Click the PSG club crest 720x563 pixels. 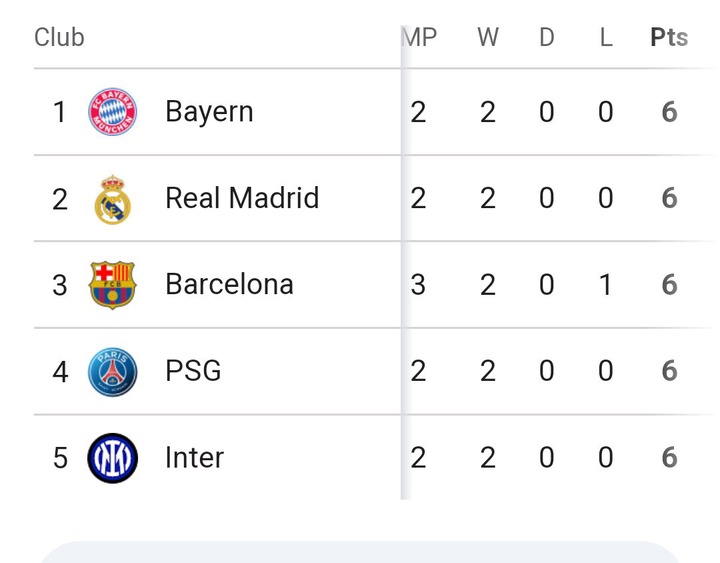112,371
